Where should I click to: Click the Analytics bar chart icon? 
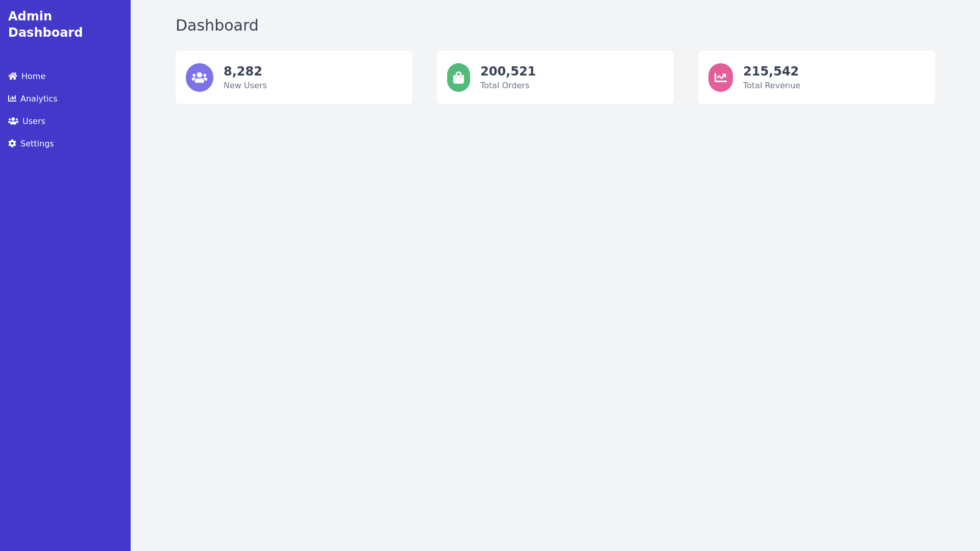(x=12, y=98)
